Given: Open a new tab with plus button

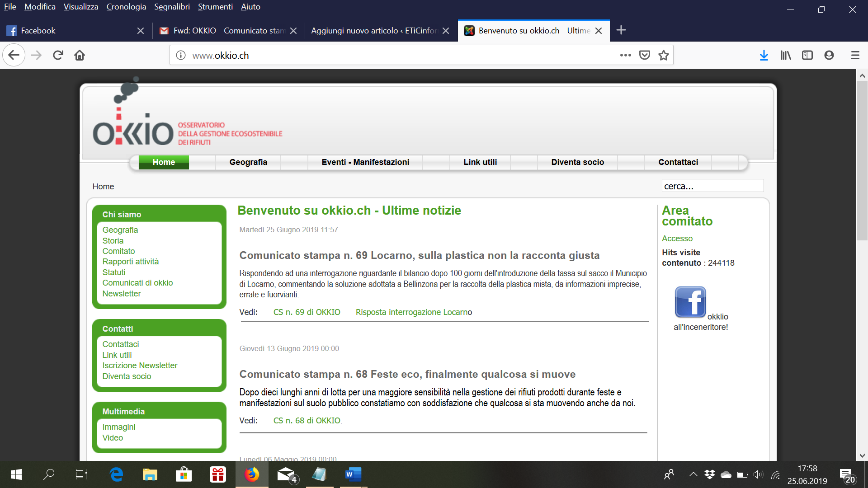Looking at the screenshot, I should [621, 30].
